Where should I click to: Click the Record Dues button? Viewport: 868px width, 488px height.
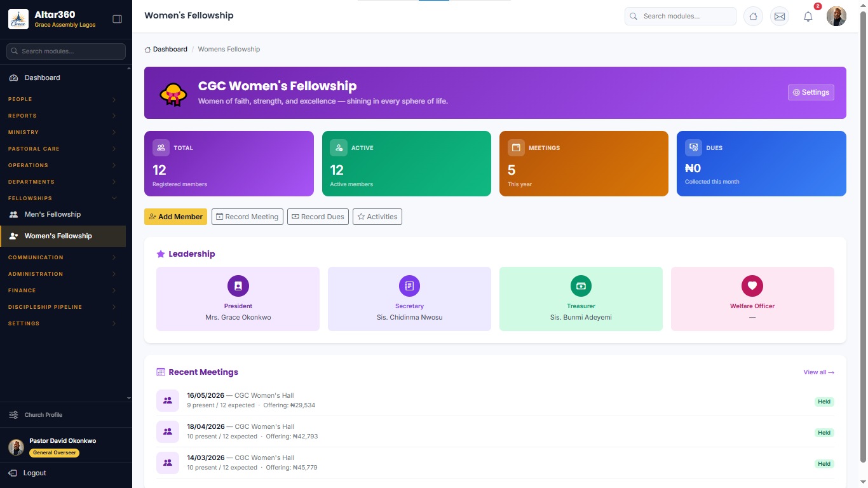(x=318, y=217)
